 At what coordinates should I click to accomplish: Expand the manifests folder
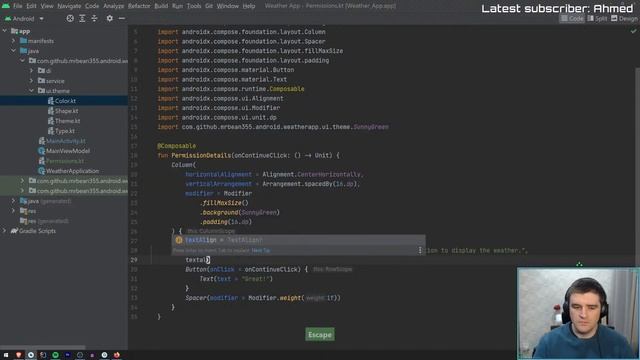tap(13, 41)
